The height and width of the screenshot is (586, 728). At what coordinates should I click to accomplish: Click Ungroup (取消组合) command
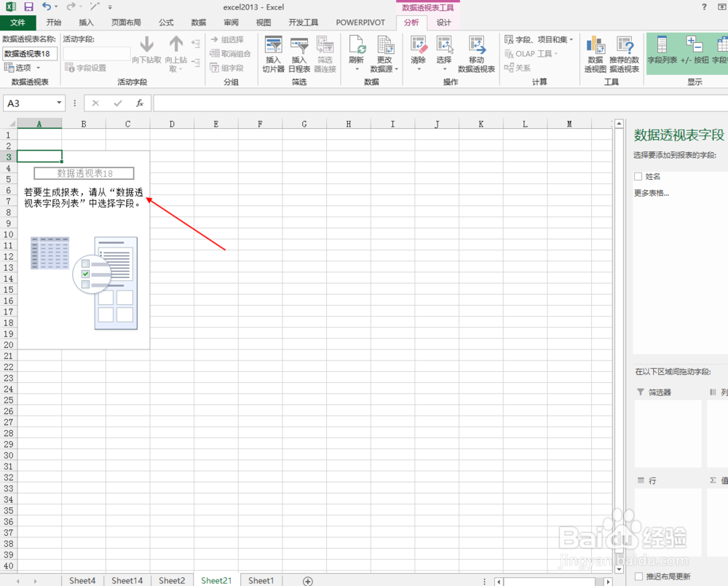[x=230, y=53]
